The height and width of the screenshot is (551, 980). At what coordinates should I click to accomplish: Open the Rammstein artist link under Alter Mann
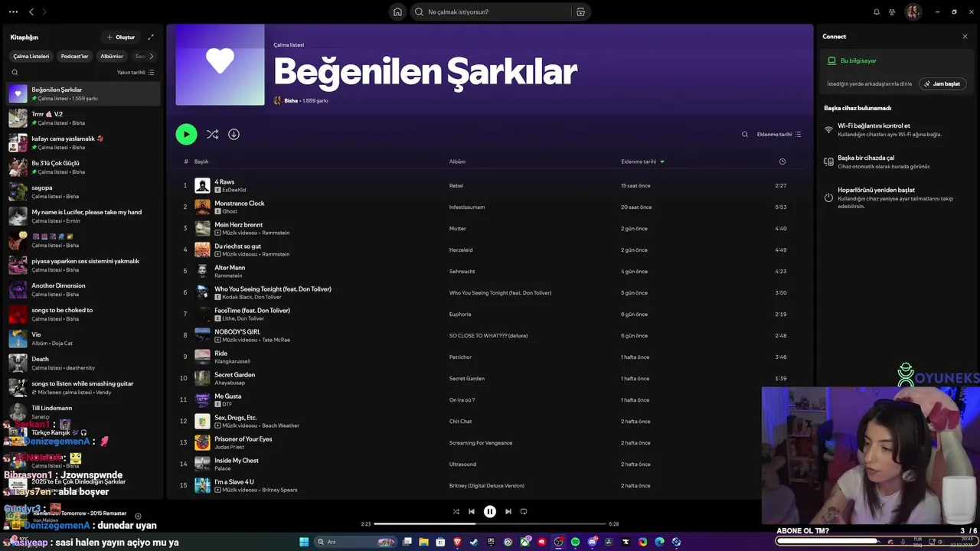[228, 275]
